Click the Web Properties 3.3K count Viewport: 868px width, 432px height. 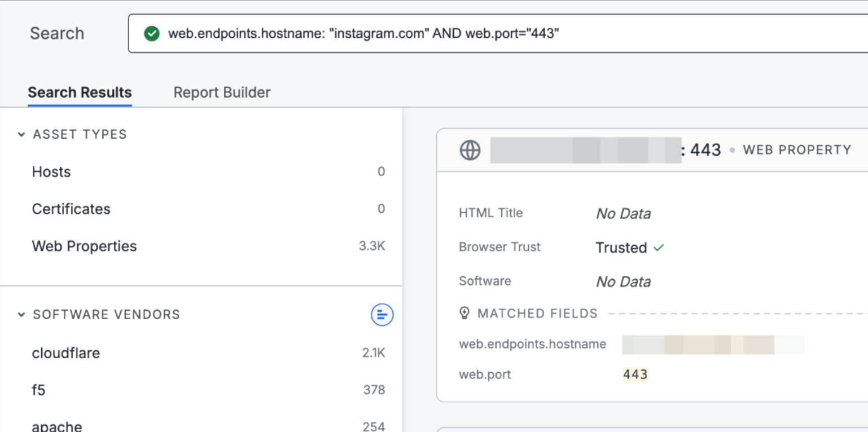pyautogui.click(x=372, y=246)
